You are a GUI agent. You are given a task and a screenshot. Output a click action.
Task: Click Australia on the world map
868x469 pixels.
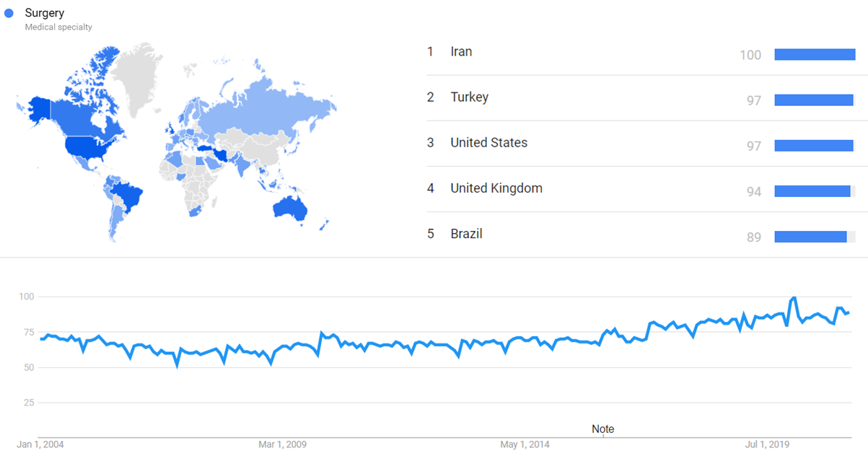(x=290, y=208)
